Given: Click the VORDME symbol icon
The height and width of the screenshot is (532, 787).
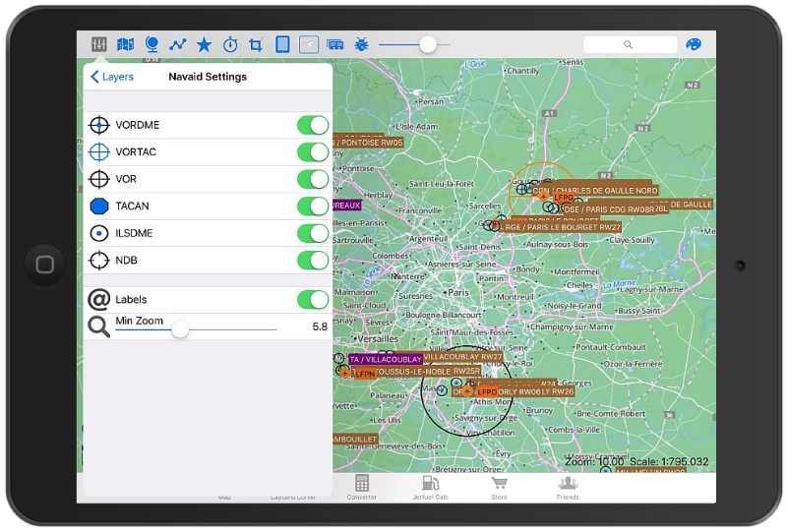Looking at the screenshot, I should pyautogui.click(x=99, y=125).
